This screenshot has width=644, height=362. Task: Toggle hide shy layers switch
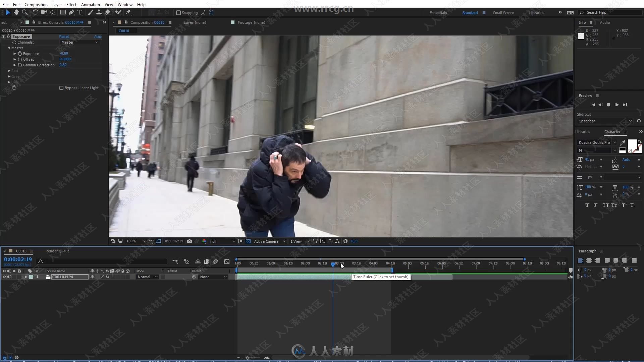(198, 261)
